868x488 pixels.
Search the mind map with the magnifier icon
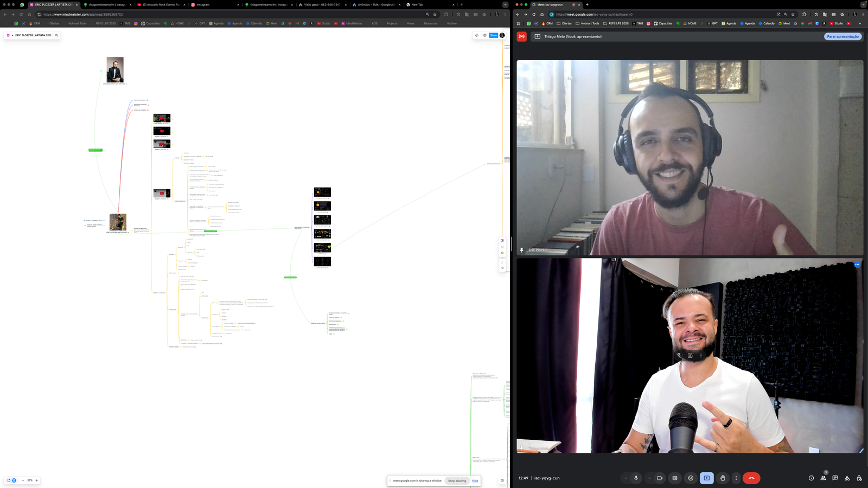(56, 35)
